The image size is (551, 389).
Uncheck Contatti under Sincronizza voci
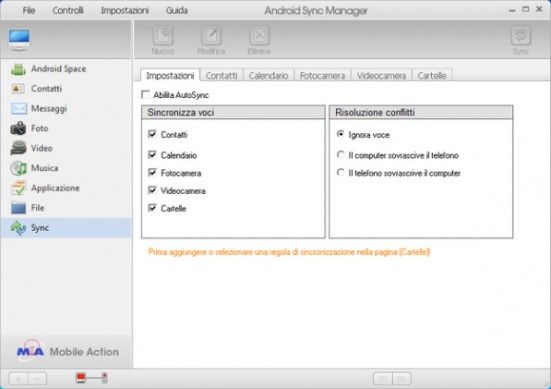coord(152,134)
